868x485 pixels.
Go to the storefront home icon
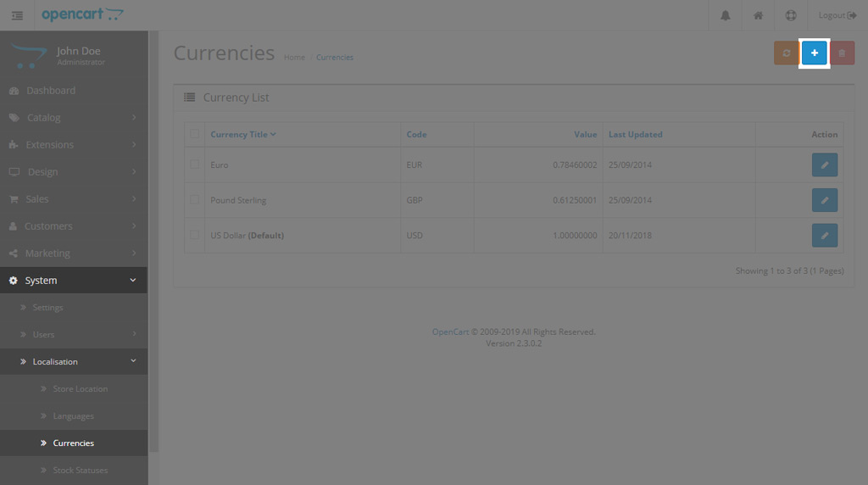pos(758,15)
